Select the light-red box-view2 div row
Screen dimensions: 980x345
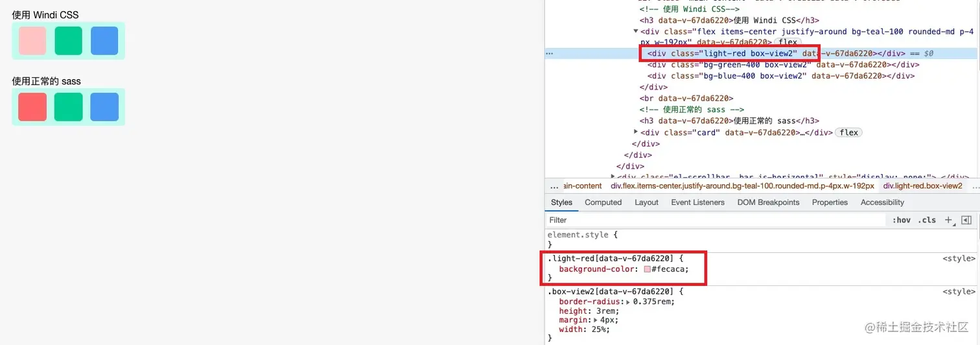coord(761,53)
